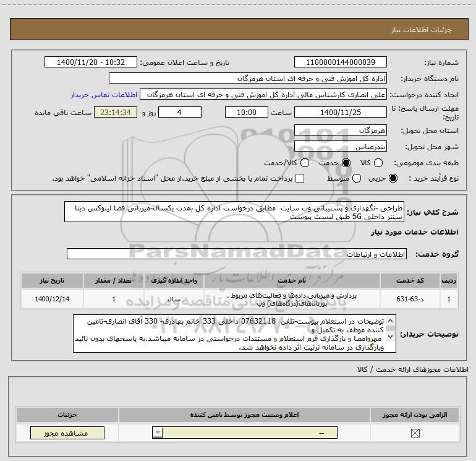The height and width of the screenshot is (461, 476).
Task: Open the buyer contact information link
Action: pos(104,95)
